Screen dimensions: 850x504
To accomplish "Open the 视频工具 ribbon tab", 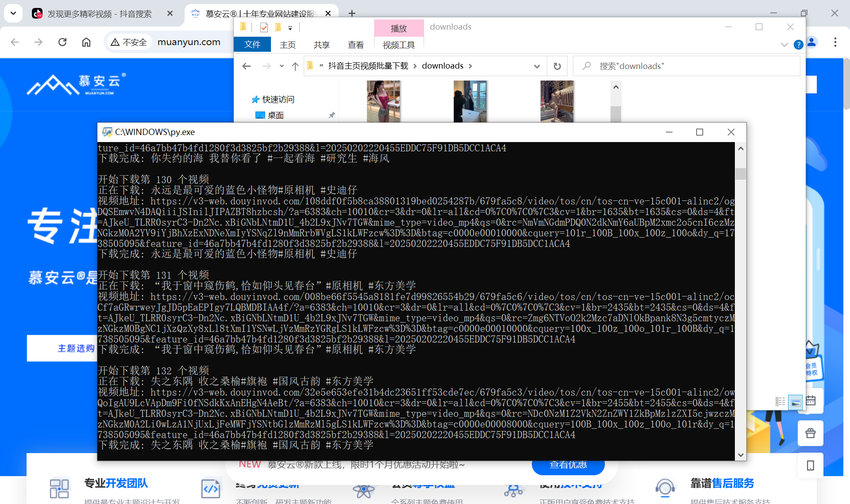I will [x=399, y=45].
